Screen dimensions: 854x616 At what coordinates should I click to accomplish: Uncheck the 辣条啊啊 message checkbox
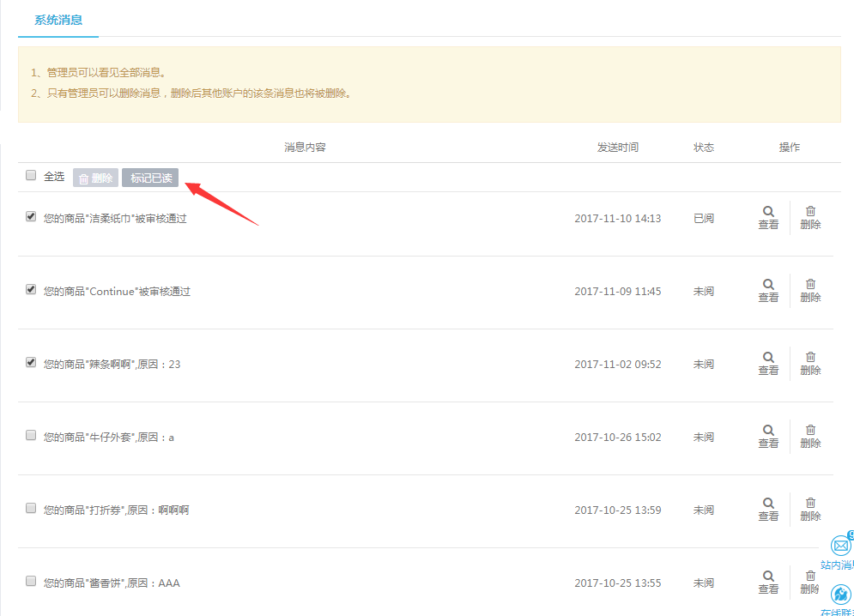(31, 363)
